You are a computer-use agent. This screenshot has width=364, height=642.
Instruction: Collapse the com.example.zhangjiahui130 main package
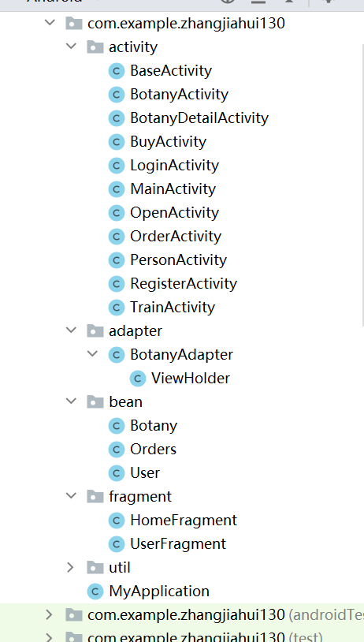50,23
